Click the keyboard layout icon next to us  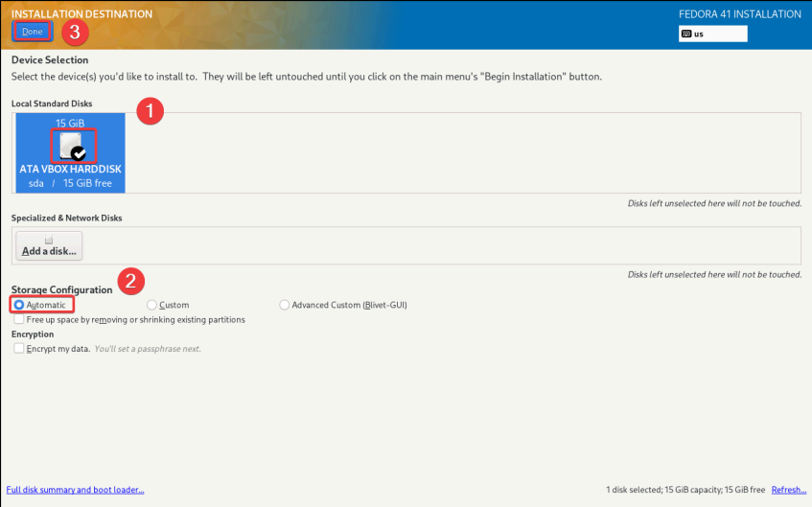(686, 35)
